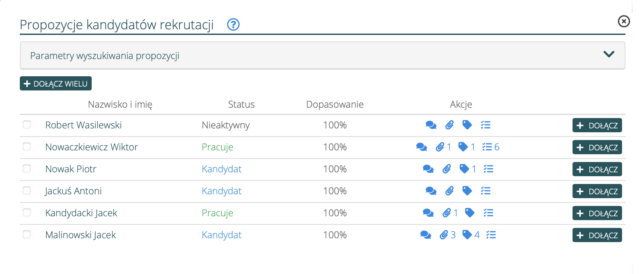Close the candidate proposals dialog
Image resolution: width=644 pixels, height=274 pixels.
[x=624, y=21]
